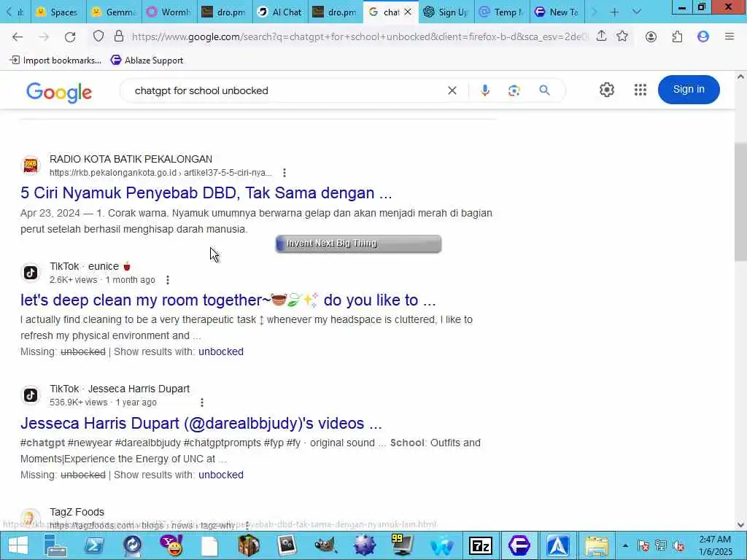Open the Google apps grid
Screen dimensions: 747x560
(x=640, y=90)
